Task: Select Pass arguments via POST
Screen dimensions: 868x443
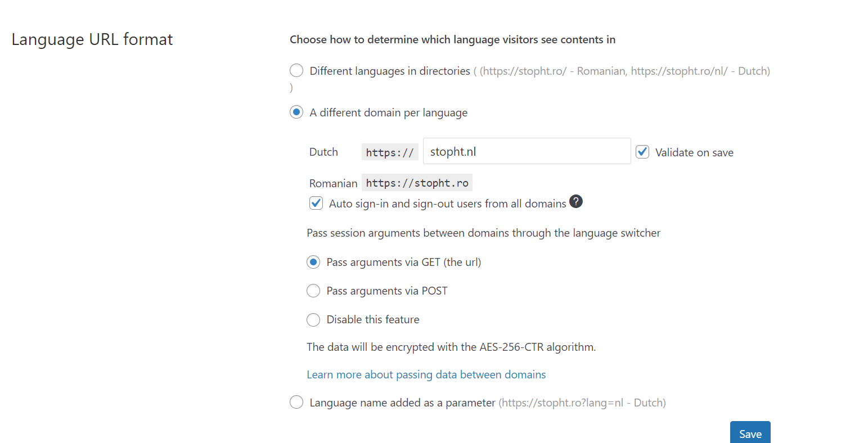Action: (313, 291)
